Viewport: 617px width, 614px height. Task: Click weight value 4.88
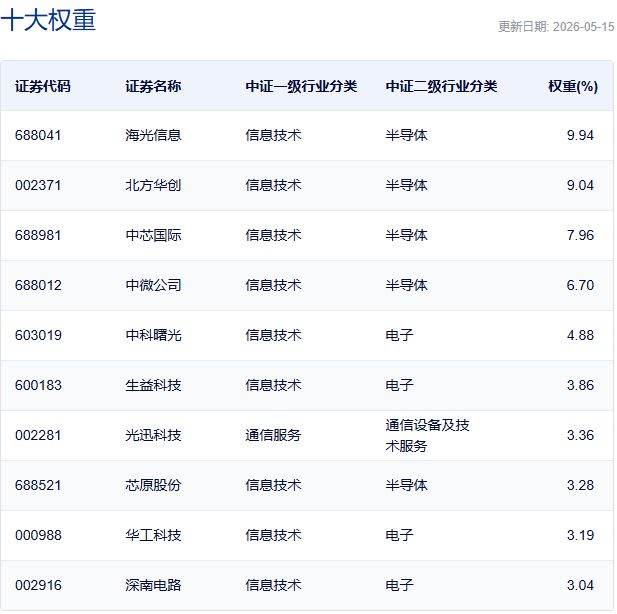[580, 335]
